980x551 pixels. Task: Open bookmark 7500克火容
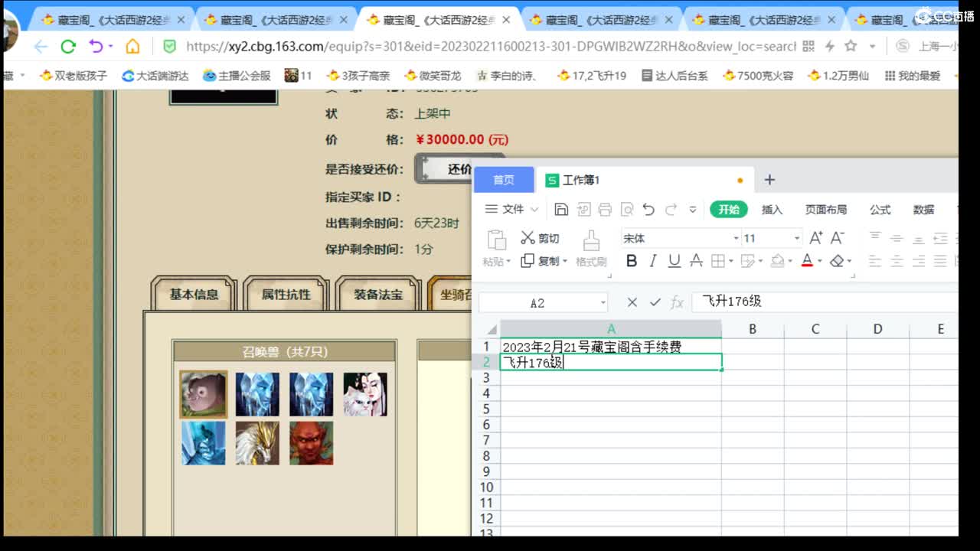(758, 76)
